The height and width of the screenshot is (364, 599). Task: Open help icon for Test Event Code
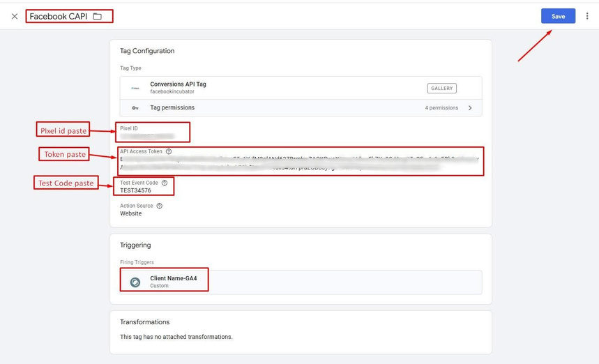click(x=165, y=183)
